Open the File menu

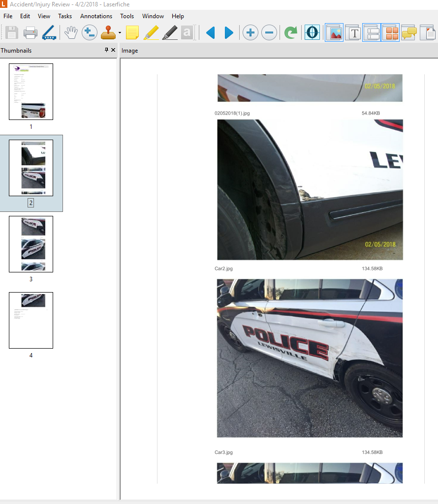coord(8,16)
